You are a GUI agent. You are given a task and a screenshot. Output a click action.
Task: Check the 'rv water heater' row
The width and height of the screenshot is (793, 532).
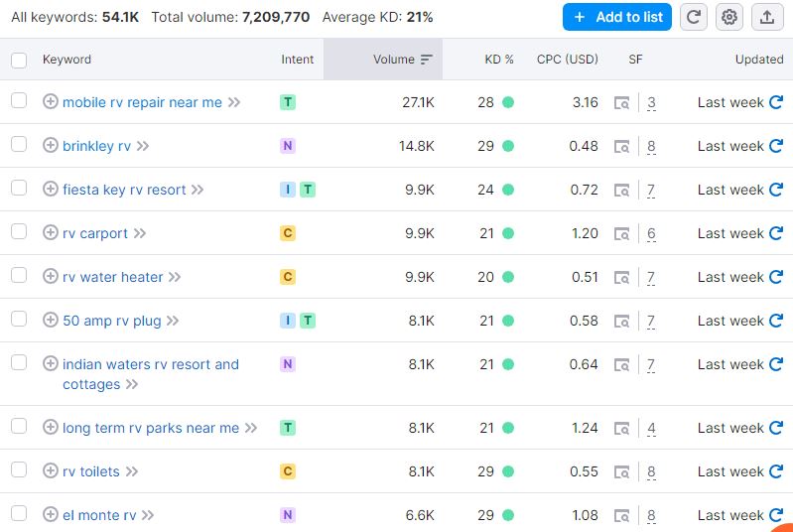[x=19, y=275]
